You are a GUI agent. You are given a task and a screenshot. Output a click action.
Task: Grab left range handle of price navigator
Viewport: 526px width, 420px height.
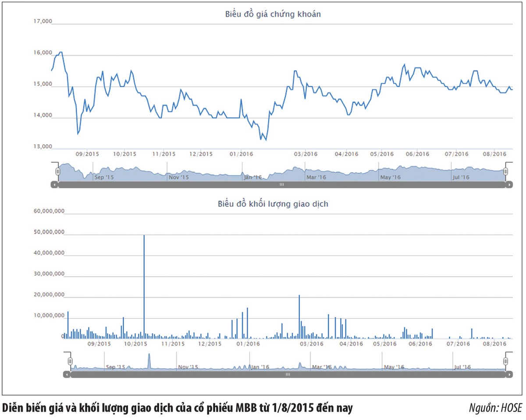57,171
